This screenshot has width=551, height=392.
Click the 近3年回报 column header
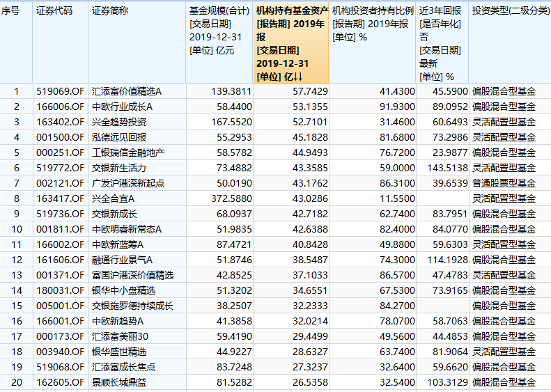pos(442,43)
